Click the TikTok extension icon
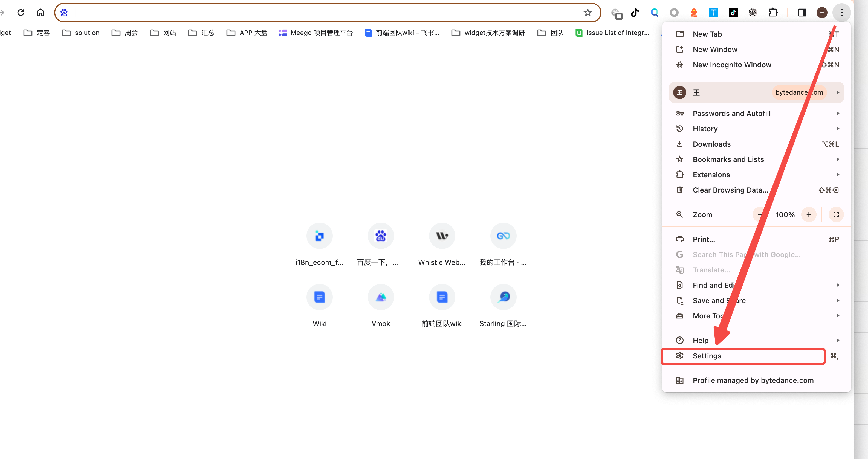Viewport: 868px width, 459px height. point(635,13)
